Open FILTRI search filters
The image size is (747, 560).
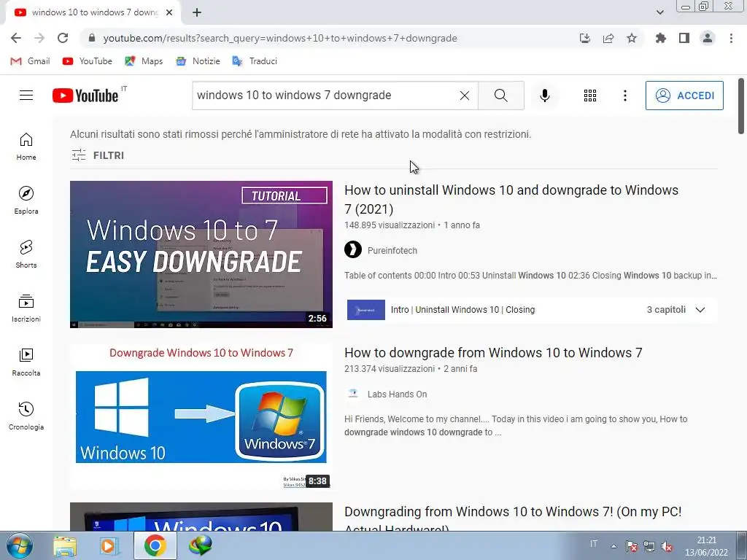pyautogui.click(x=98, y=155)
